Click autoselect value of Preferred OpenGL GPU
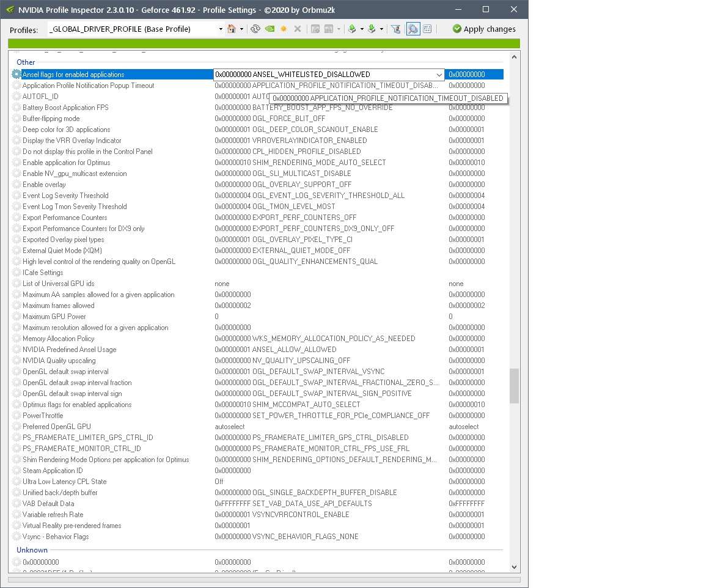The image size is (704, 588). (x=229, y=427)
